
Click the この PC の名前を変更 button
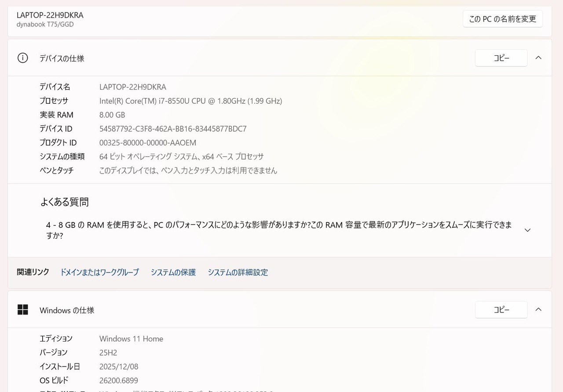point(503,19)
